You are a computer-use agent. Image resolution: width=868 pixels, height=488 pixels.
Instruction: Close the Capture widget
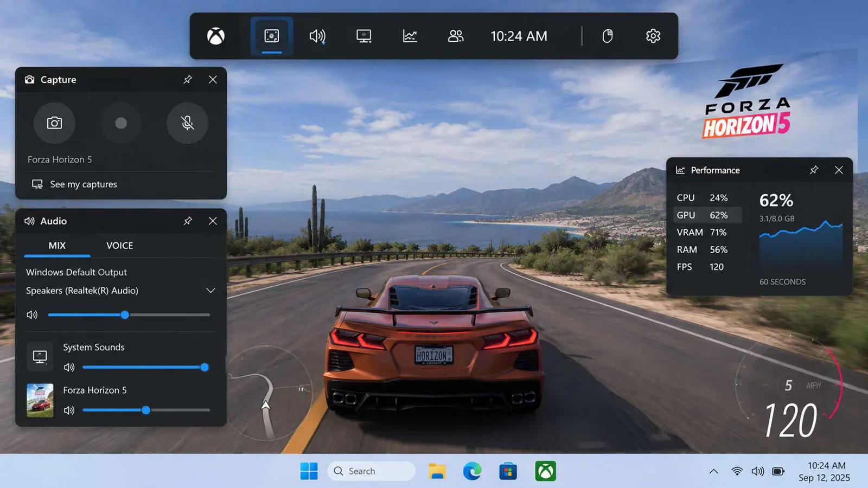coord(213,80)
